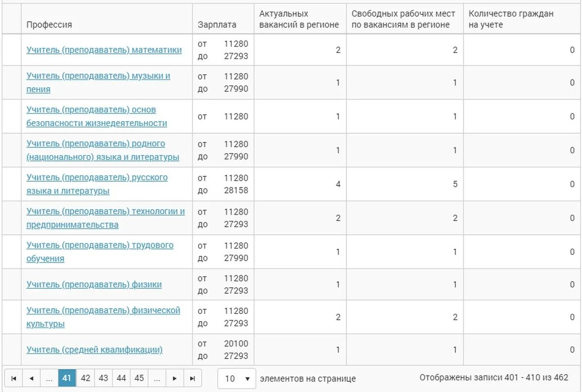Open Учитель (преподаватель) физики link
Image resolution: width=582 pixels, height=392 pixels.
coord(94,284)
